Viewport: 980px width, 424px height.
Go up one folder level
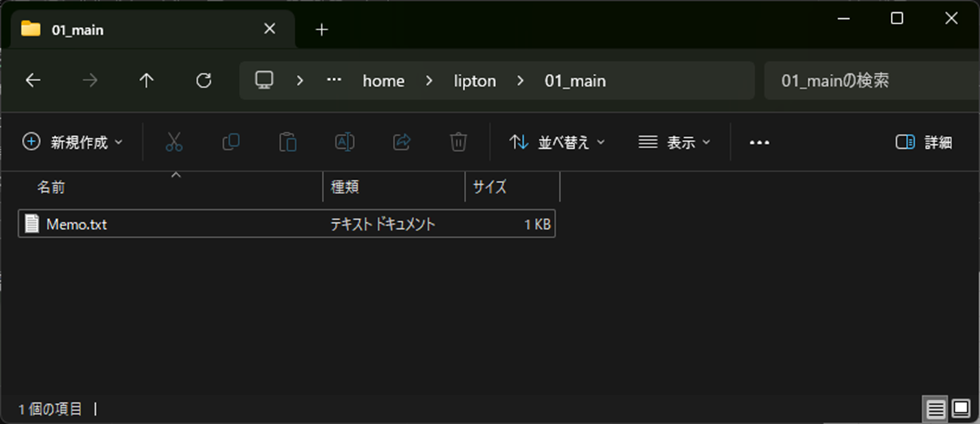pos(147,80)
